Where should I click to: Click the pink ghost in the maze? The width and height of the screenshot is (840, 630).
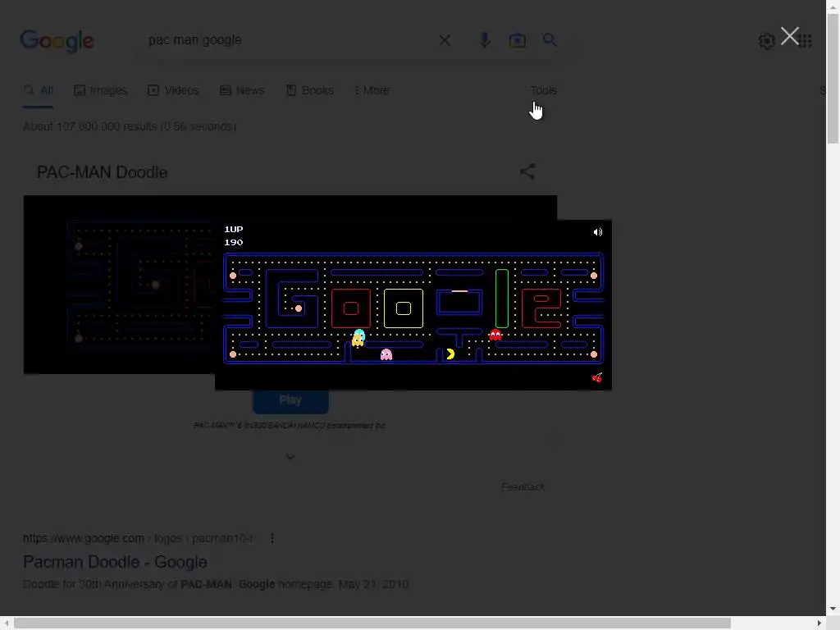(386, 354)
